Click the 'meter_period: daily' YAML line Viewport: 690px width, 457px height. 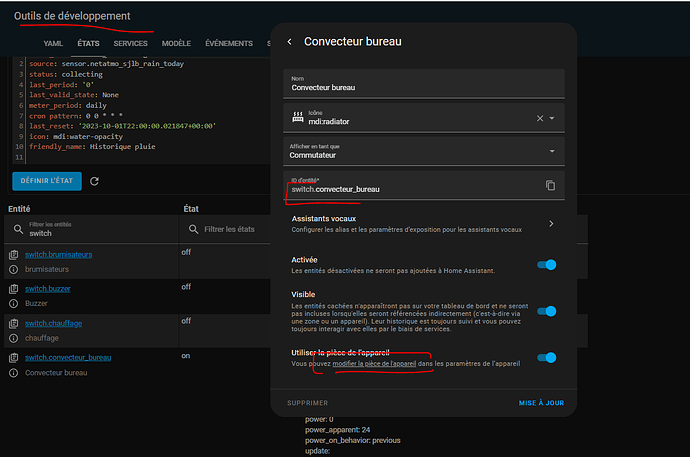(x=68, y=106)
